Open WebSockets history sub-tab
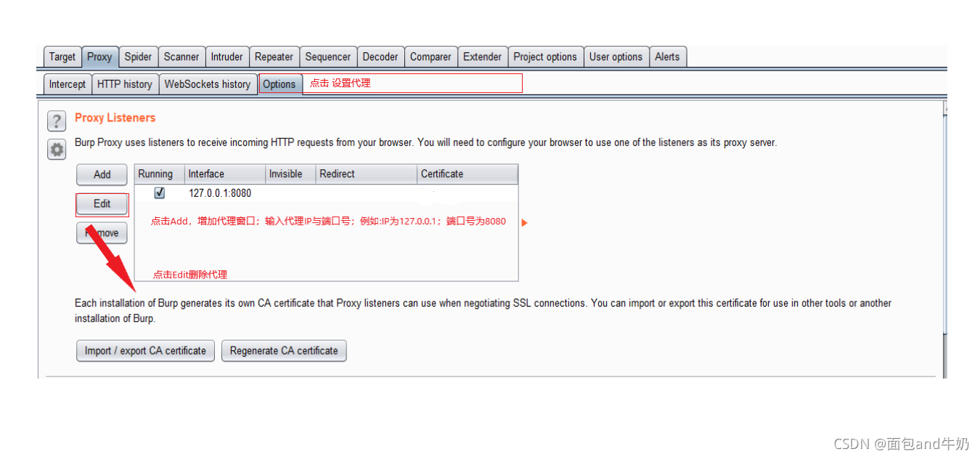 [208, 84]
